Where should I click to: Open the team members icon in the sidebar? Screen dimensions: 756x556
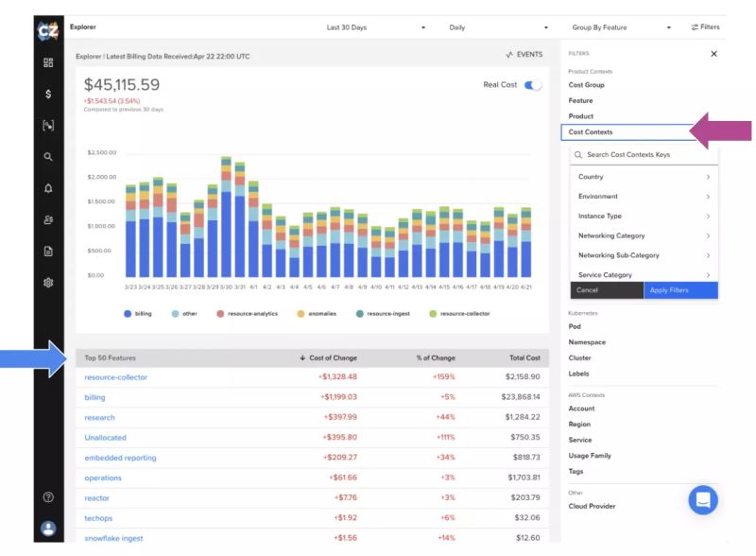[47, 220]
